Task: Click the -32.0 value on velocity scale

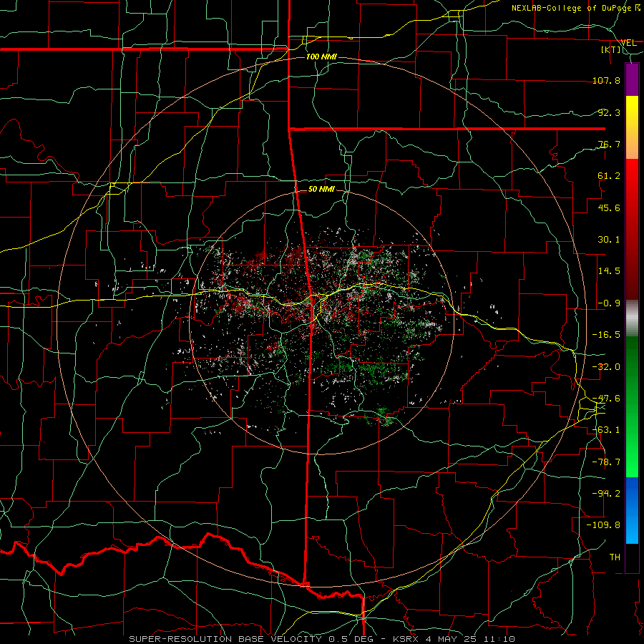Action: [x=606, y=367]
